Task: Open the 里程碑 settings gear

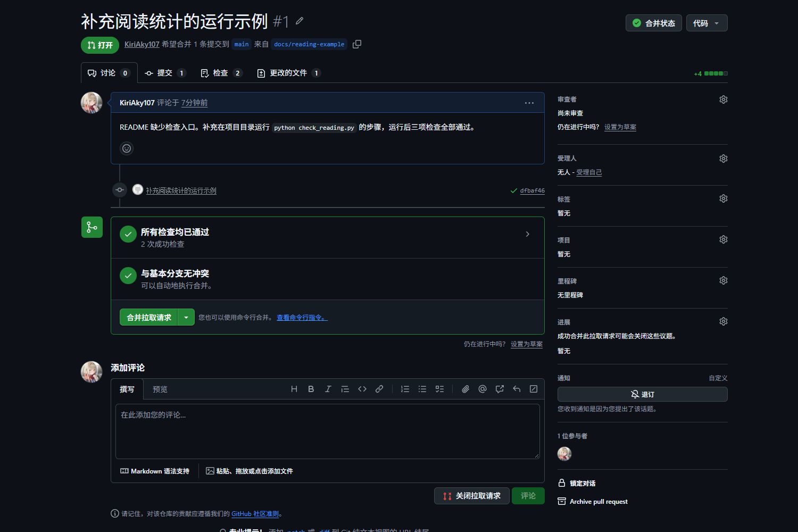Action: click(723, 280)
